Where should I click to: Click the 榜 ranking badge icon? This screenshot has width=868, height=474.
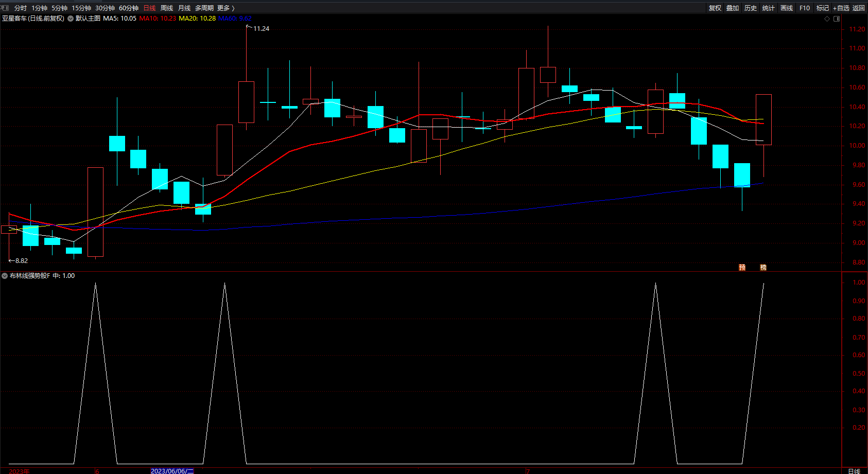point(763,267)
